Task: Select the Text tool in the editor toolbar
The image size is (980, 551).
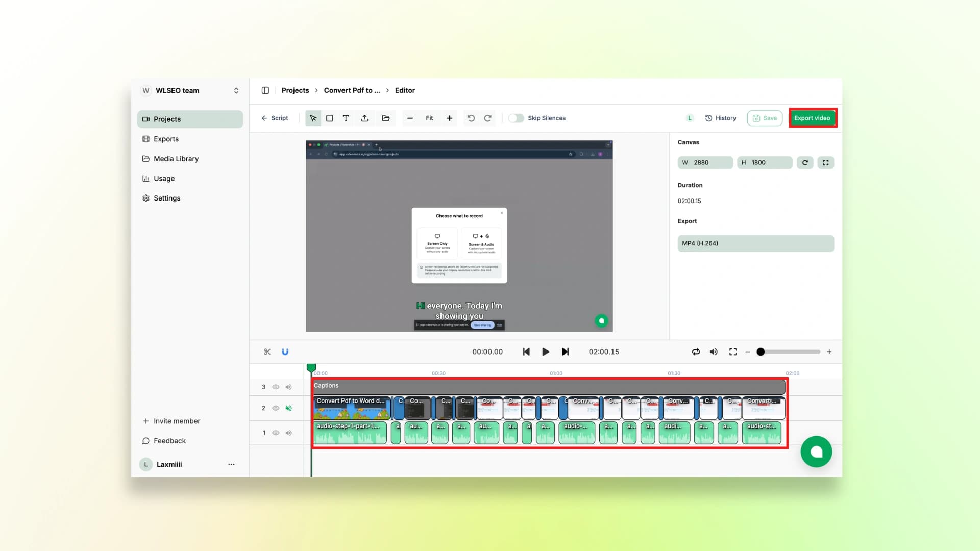Action: pyautogui.click(x=346, y=118)
